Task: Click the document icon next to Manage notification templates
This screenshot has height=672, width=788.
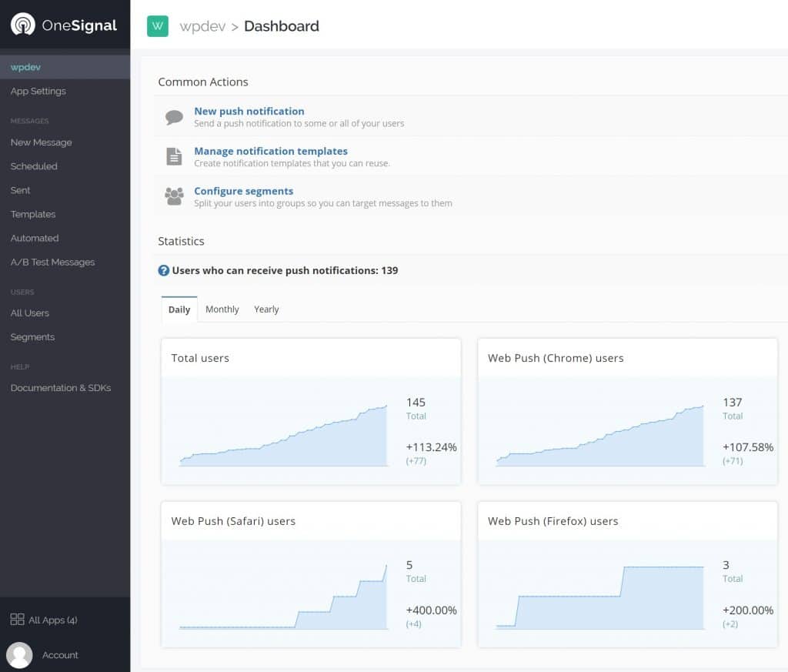Action: pyautogui.click(x=175, y=156)
